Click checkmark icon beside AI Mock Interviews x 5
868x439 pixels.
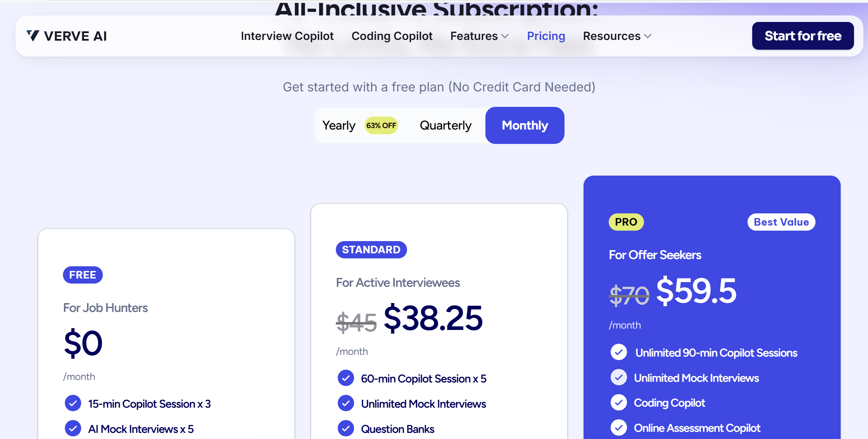coord(73,429)
